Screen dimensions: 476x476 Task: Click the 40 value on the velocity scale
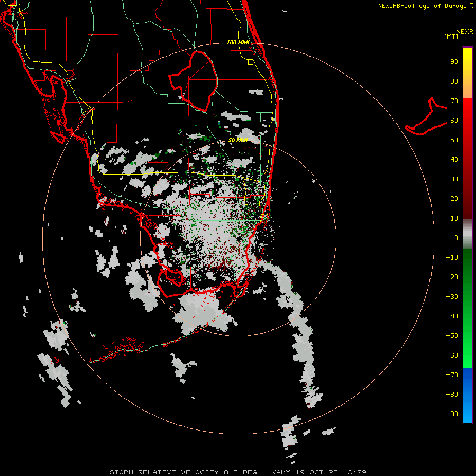454,159
